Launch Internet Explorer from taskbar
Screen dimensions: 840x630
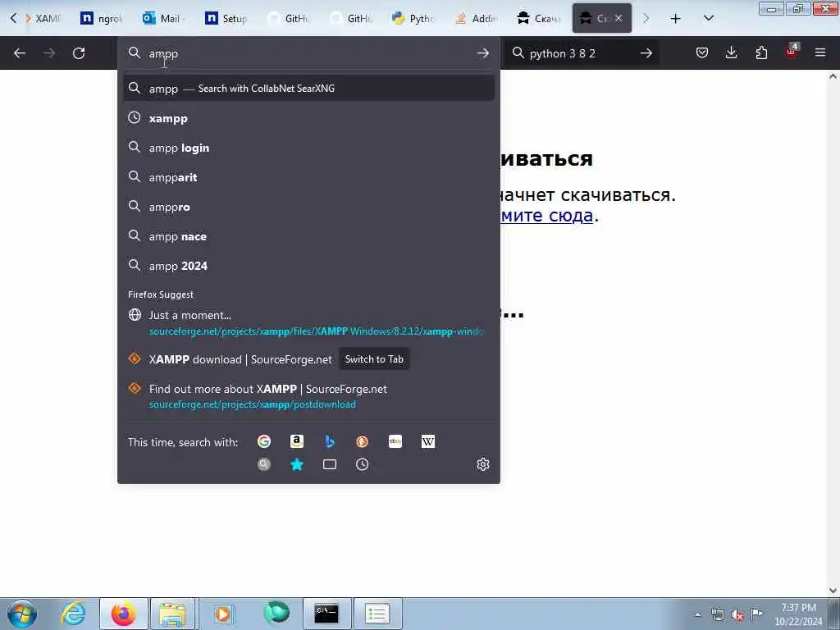point(73,614)
